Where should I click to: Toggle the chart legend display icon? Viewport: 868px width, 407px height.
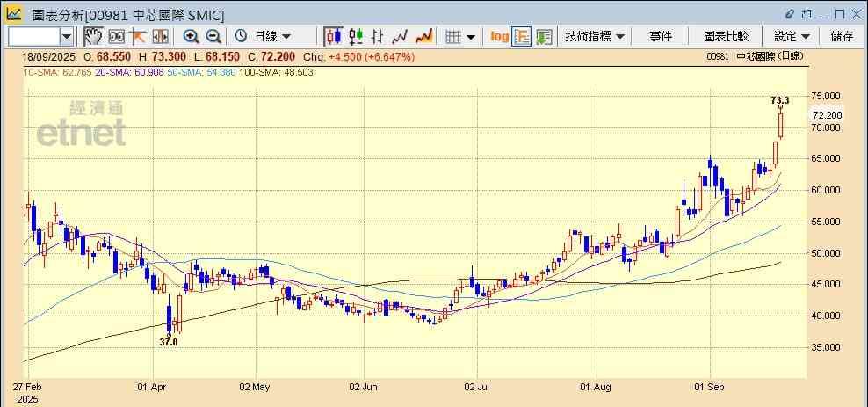click(x=522, y=37)
